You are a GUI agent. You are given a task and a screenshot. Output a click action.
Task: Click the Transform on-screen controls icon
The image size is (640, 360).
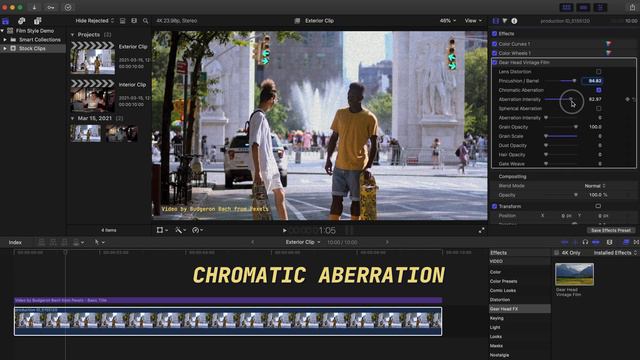click(x=598, y=206)
